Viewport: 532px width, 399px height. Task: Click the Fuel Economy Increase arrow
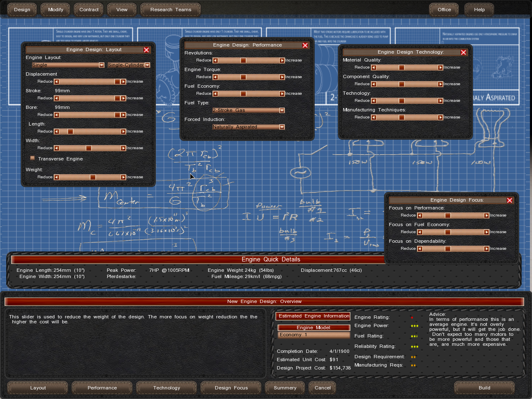tap(282, 94)
